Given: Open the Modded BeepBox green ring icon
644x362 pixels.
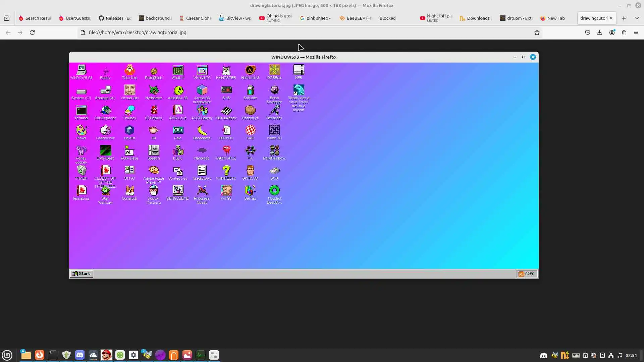Looking at the screenshot, I should tap(274, 191).
